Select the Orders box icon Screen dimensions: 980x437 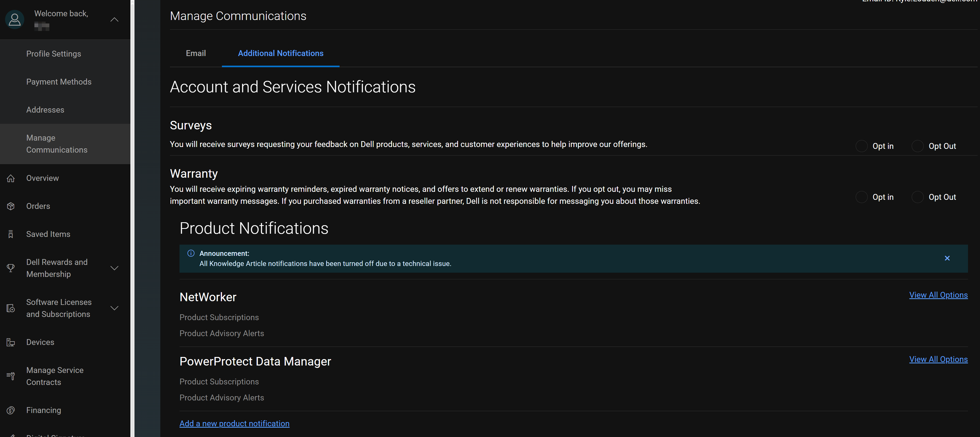pos(11,206)
